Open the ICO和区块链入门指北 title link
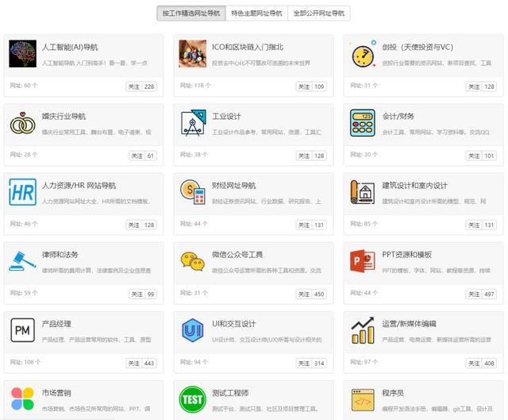This screenshot has height=420, width=508. (248, 48)
